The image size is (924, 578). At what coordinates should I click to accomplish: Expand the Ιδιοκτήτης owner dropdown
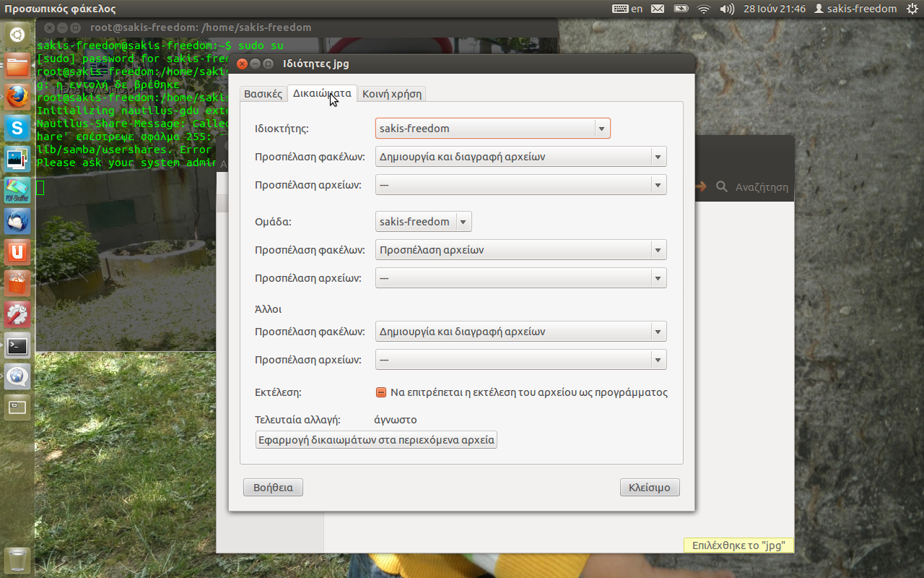[x=492, y=129]
